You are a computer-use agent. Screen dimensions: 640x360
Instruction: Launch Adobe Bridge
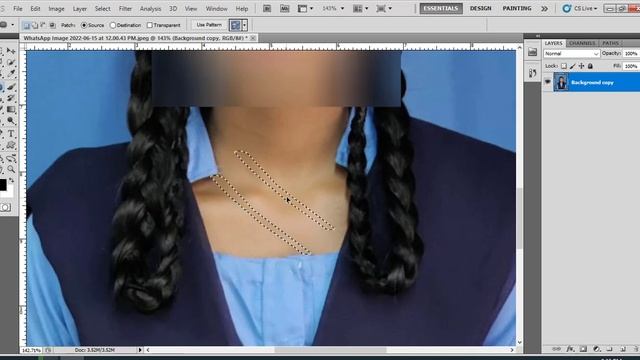267,8
